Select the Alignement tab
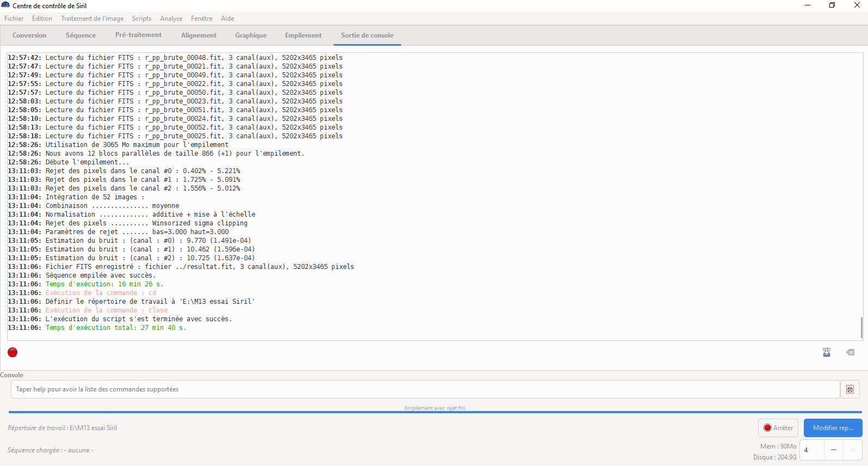This screenshot has height=466, width=868. (x=199, y=35)
